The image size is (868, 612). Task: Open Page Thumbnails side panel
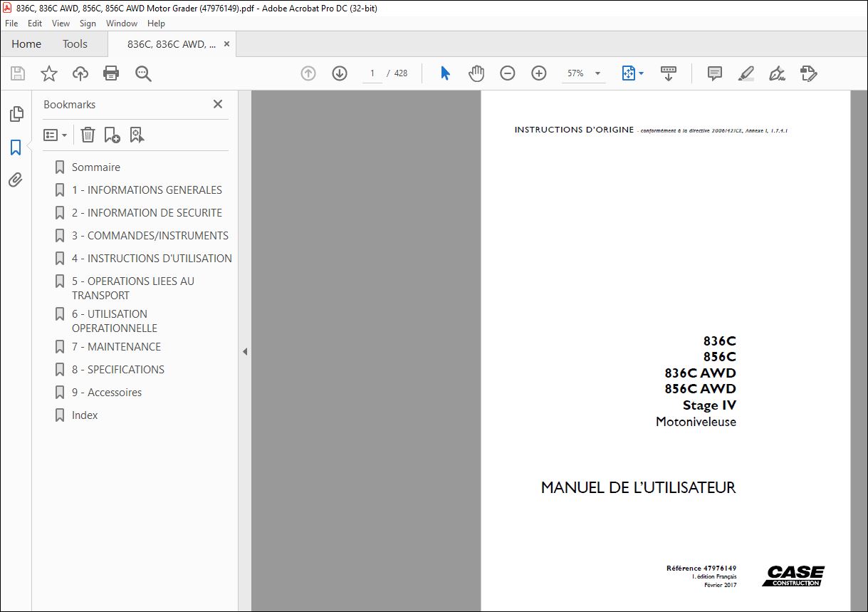tap(16, 114)
